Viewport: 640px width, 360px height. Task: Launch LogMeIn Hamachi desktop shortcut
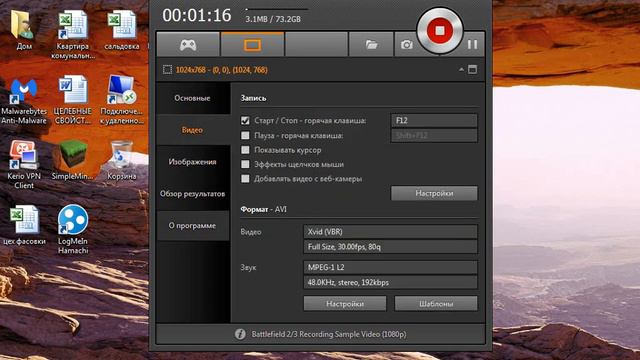click(73, 229)
